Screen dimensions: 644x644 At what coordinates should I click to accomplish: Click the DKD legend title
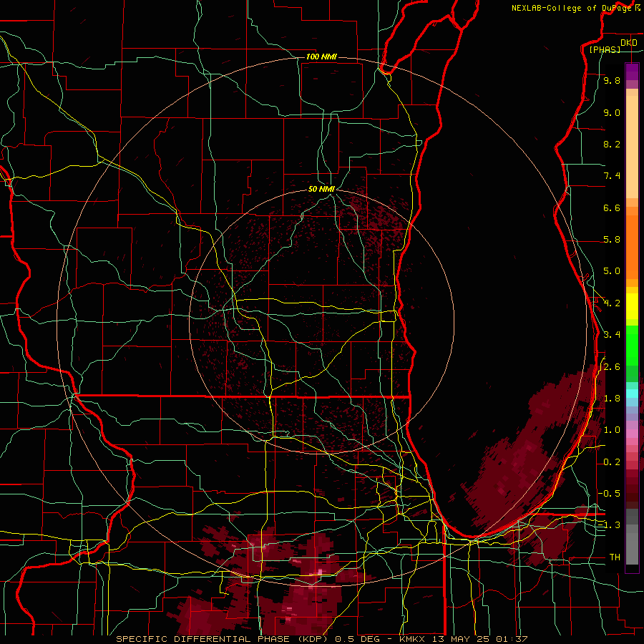pos(629,43)
